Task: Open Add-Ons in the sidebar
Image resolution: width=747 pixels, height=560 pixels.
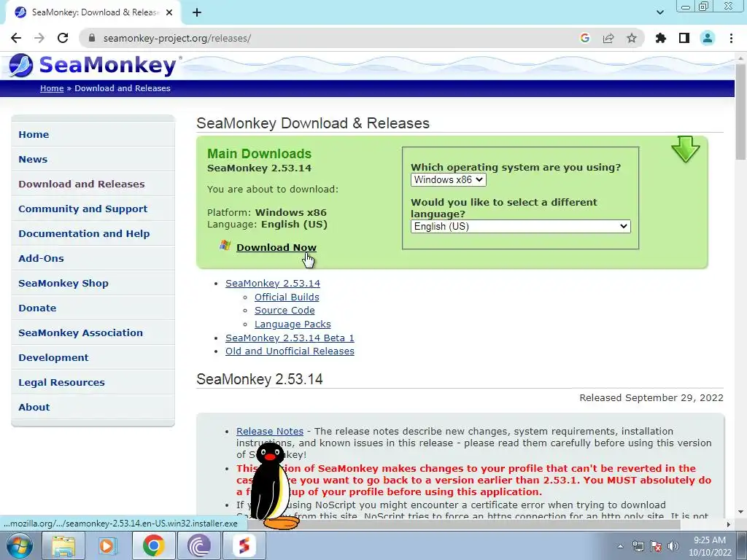Action: tap(93, 258)
